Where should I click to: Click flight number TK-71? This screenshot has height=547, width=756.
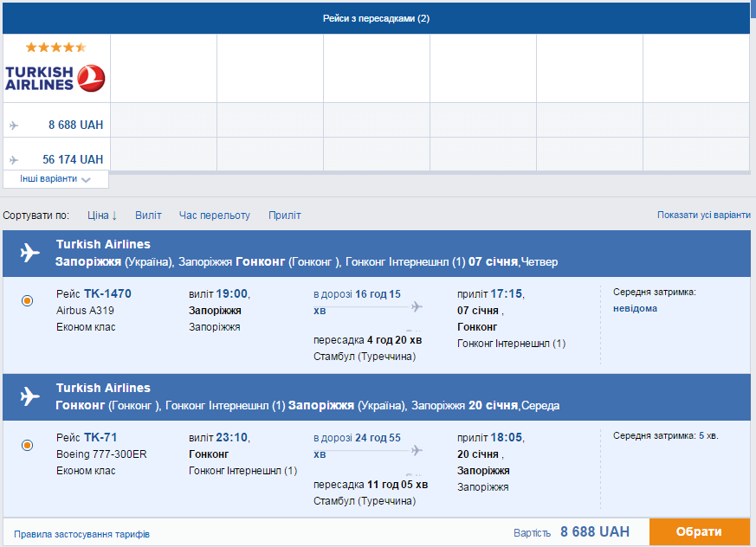[x=100, y=437]
